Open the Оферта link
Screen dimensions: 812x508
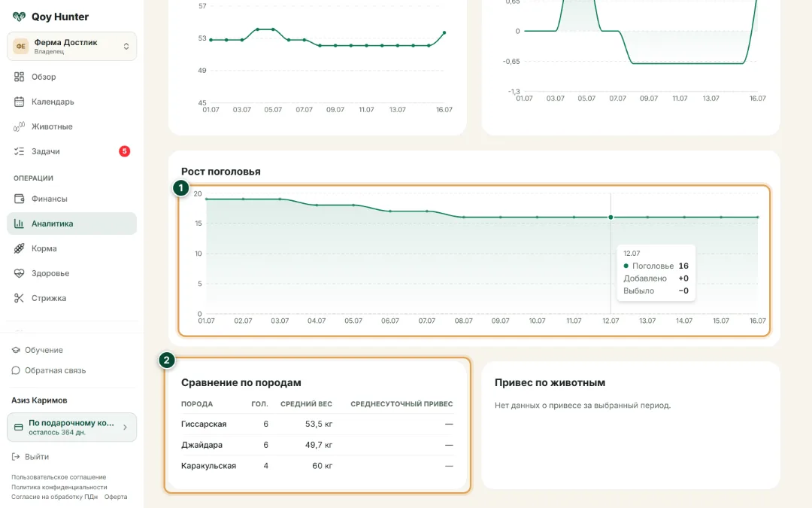pos(116,497)
